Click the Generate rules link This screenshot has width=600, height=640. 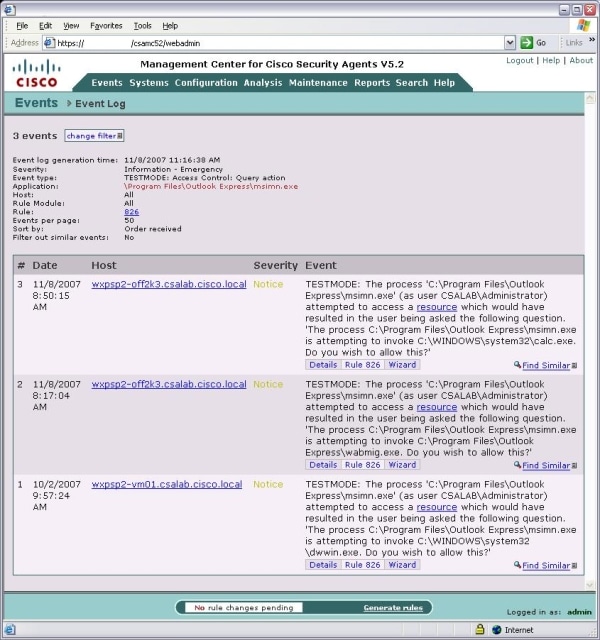(x=393, y=607)
